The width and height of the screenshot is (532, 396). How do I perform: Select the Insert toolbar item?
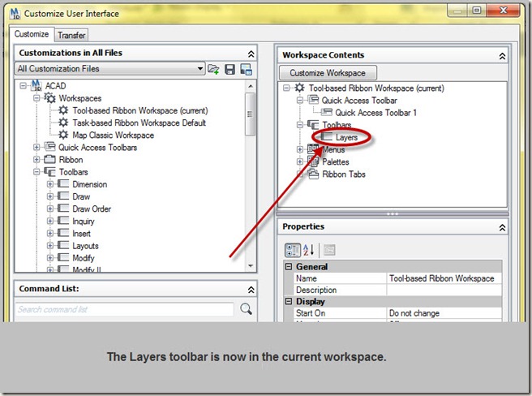pyautogui.click(x=81, y=234)
